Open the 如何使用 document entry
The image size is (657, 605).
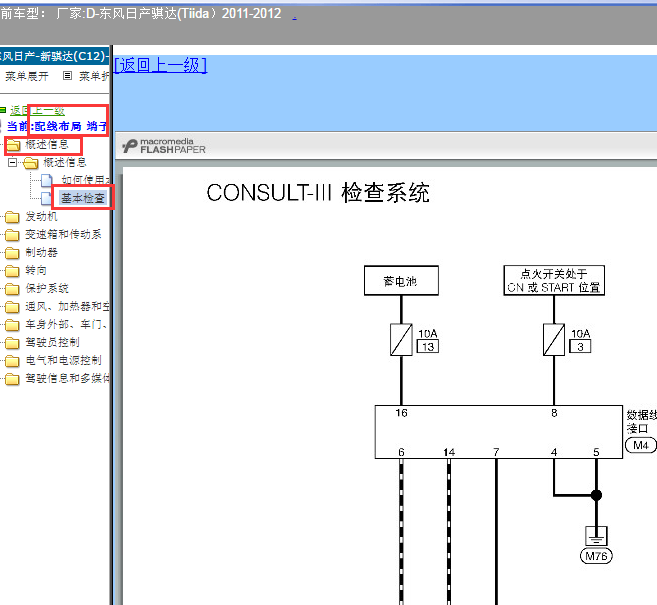point(85,180)
